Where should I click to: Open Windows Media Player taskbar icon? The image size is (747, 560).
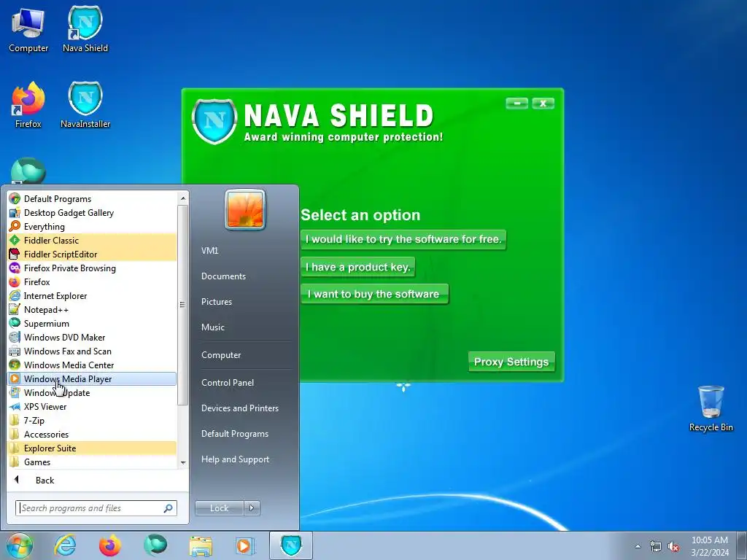click(245, 545)
